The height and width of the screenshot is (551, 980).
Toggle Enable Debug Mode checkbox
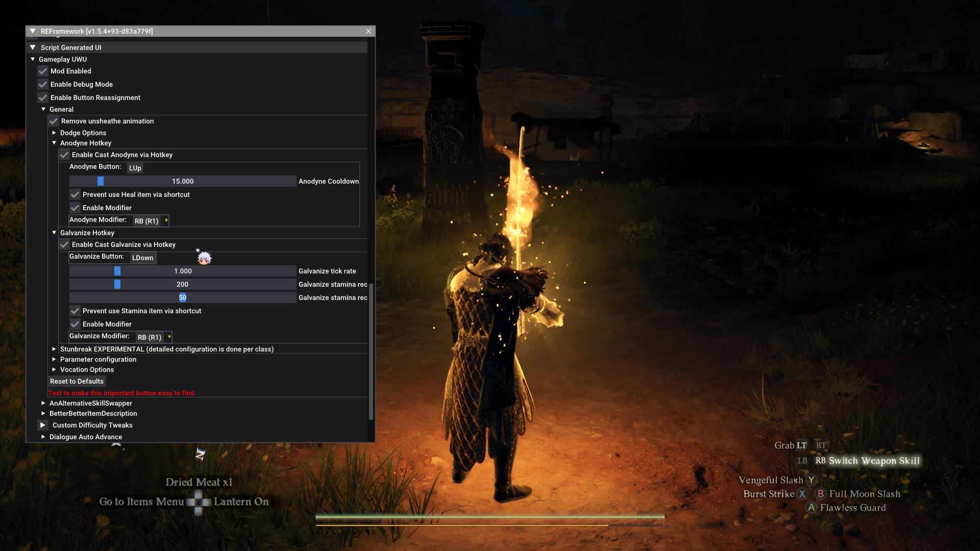click(x=43, y=84)
